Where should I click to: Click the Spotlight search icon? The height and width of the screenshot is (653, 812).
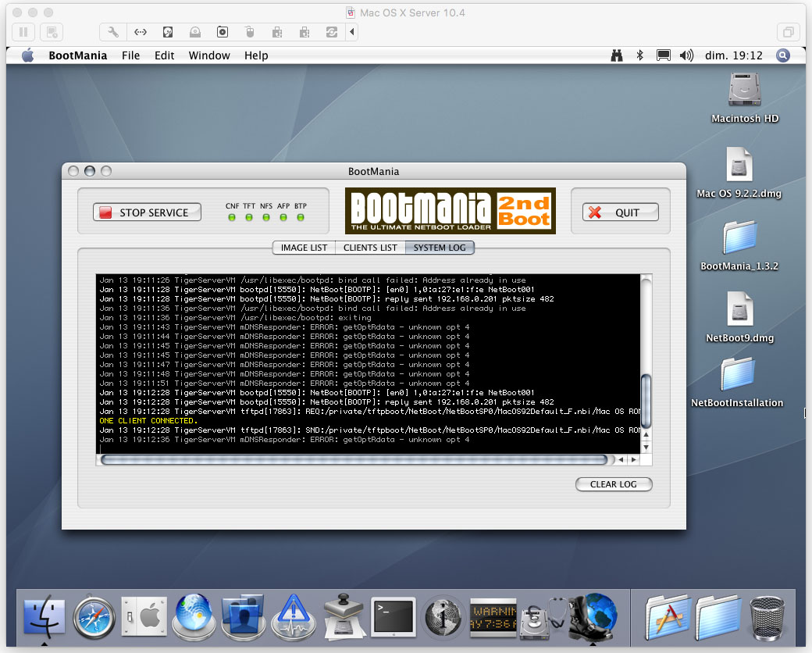click(x=783, y=55)
